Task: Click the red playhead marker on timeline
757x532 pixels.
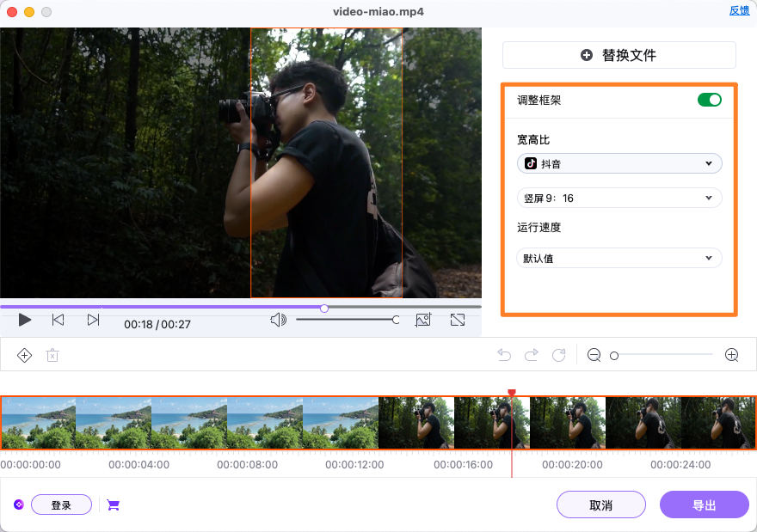Action: pos(512,393)
